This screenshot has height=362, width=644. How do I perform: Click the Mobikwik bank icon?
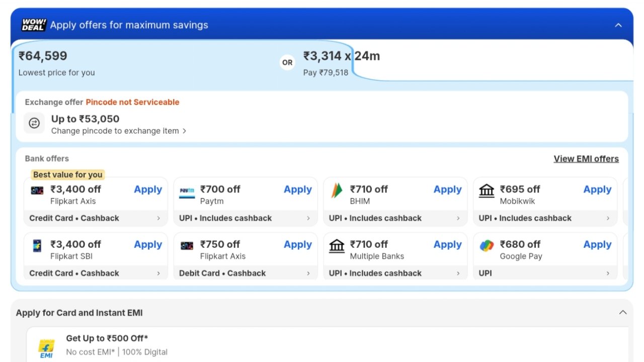tap(486, 191)
